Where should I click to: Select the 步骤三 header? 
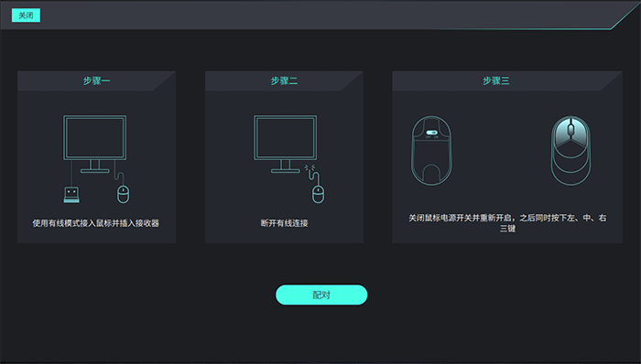pos(496,80)
